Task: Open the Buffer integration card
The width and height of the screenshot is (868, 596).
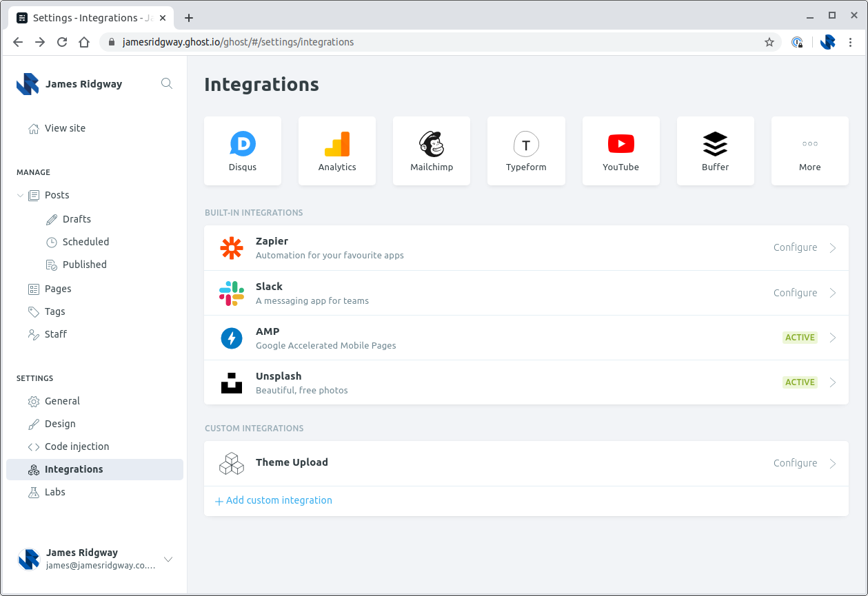Action: tap(716, 151)
